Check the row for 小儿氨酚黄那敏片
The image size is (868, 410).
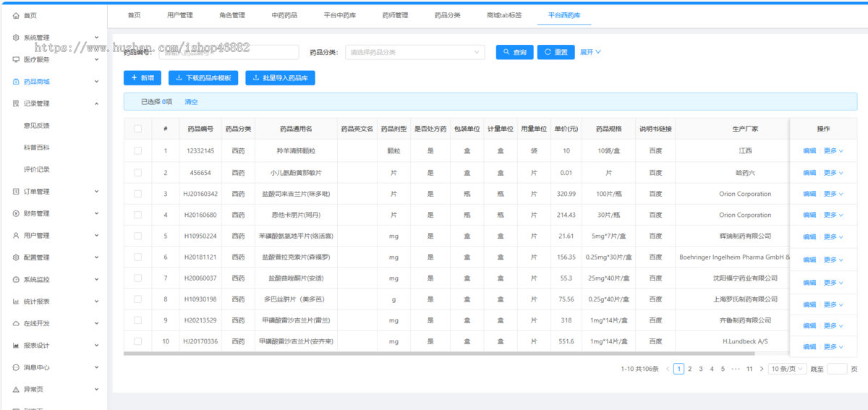137,173
